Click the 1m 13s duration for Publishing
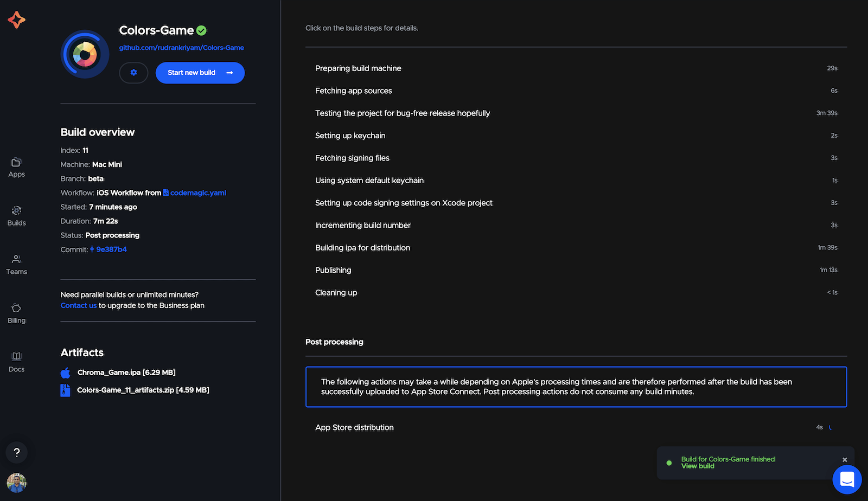The image size is (868, 501). (828, 270)
